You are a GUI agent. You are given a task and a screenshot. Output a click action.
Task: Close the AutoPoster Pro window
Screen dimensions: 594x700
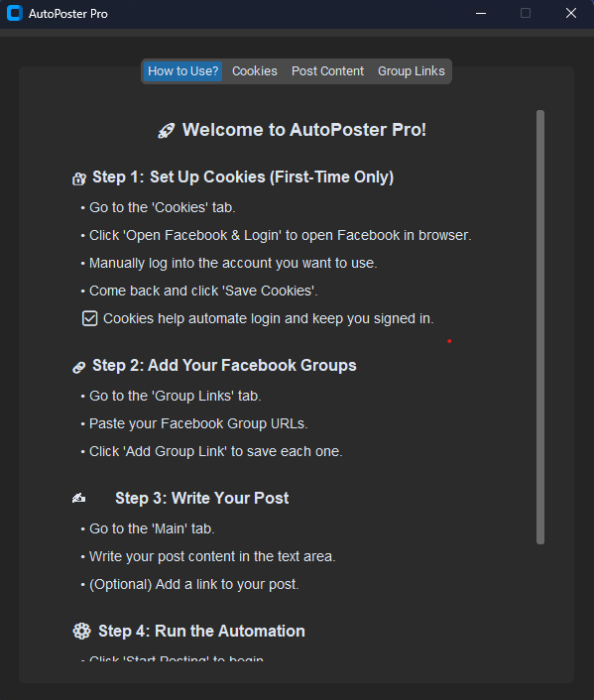pyautogui.click(x=571, y=14)
